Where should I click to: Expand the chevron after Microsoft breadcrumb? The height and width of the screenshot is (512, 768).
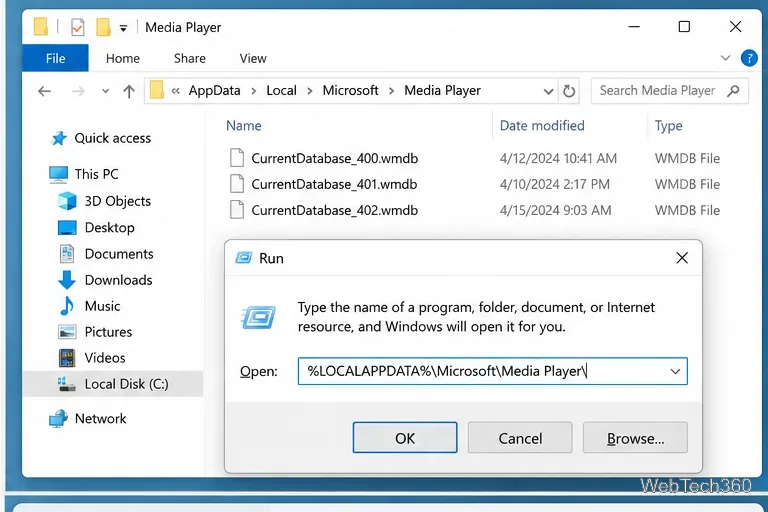tap(391, 91)
